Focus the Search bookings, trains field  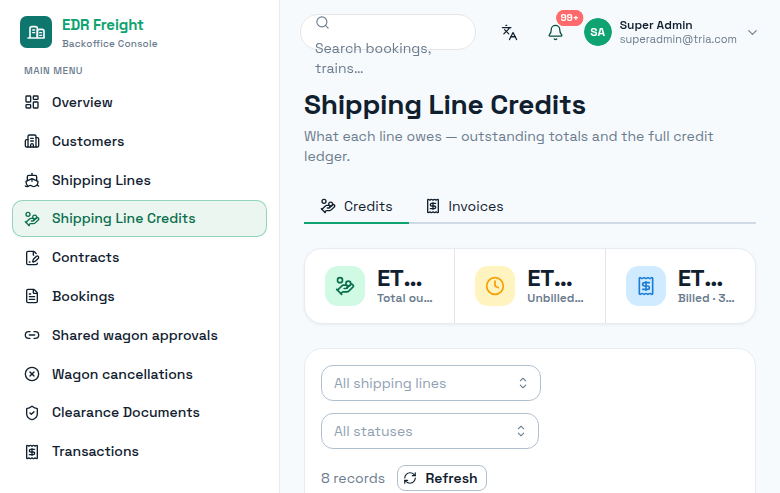tap(388, 32)
